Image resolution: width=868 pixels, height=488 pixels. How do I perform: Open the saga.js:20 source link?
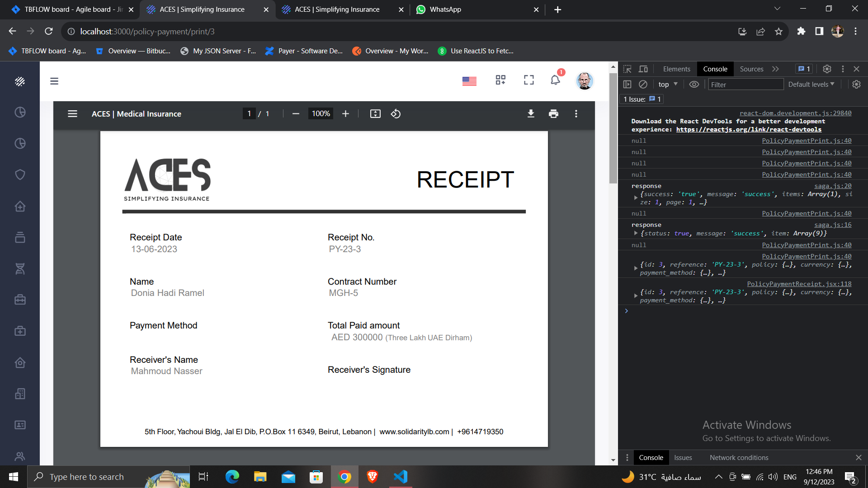tap(833, 186)
